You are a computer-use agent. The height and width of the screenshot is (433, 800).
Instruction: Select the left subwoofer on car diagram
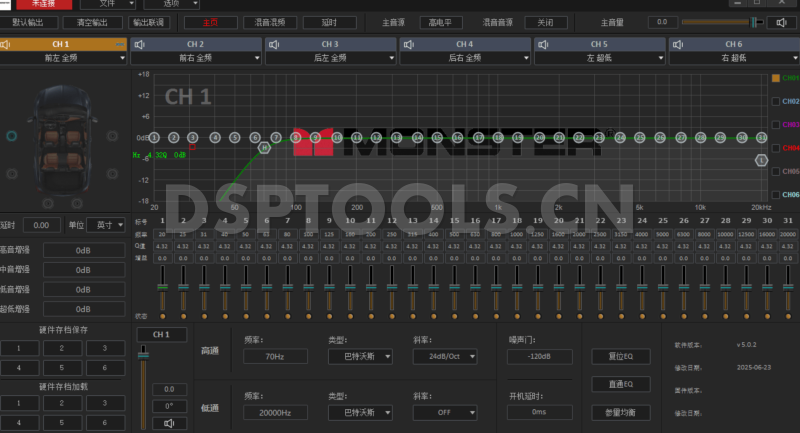[x=48, y=203]
